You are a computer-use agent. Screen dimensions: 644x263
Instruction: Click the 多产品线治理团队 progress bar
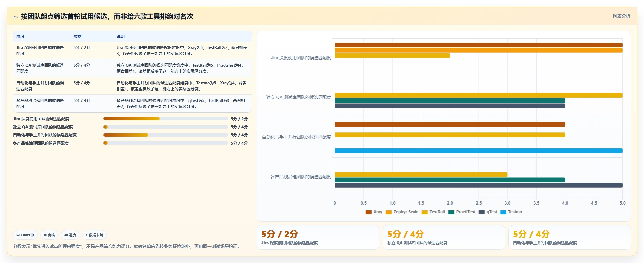pos(166,143)
